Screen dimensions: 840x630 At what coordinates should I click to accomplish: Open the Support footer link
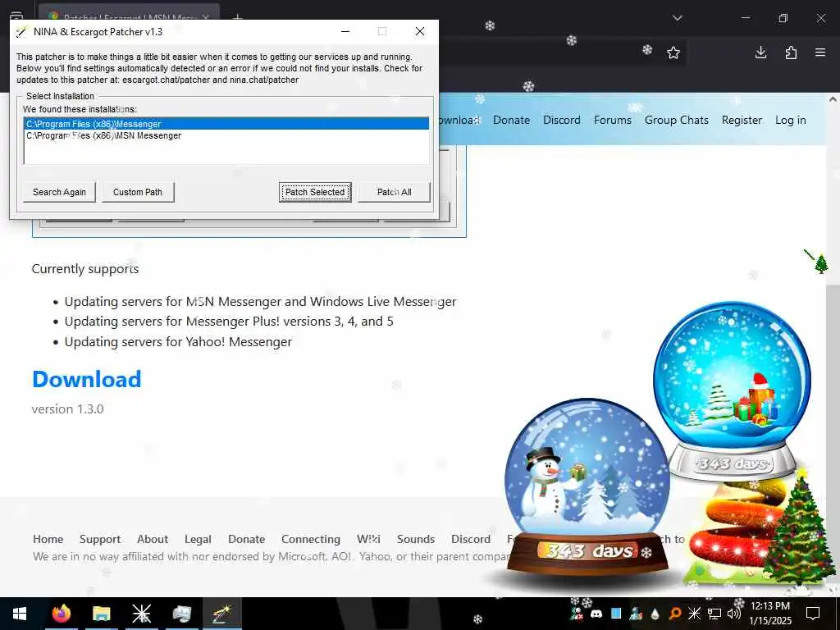tap(99, 539)
